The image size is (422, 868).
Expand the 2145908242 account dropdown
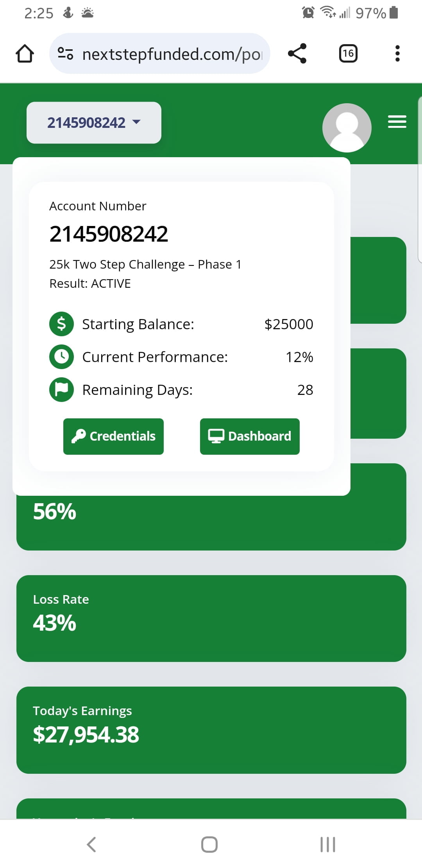[94, 123]
